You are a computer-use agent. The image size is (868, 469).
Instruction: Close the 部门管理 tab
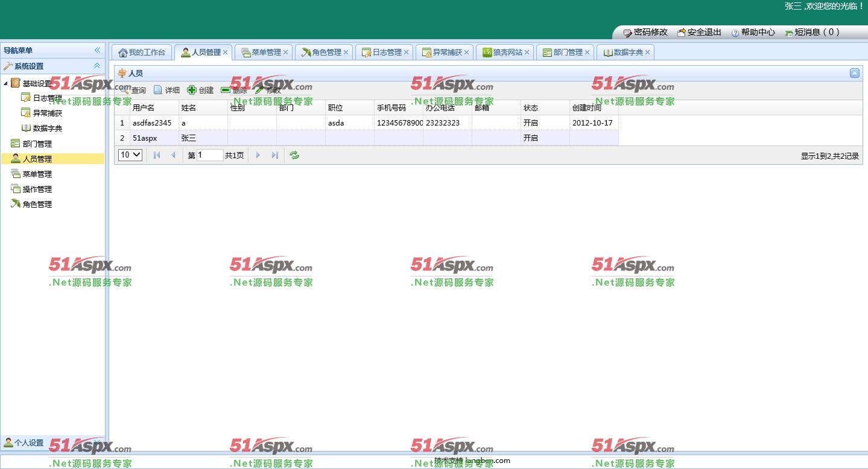[588, 53]
